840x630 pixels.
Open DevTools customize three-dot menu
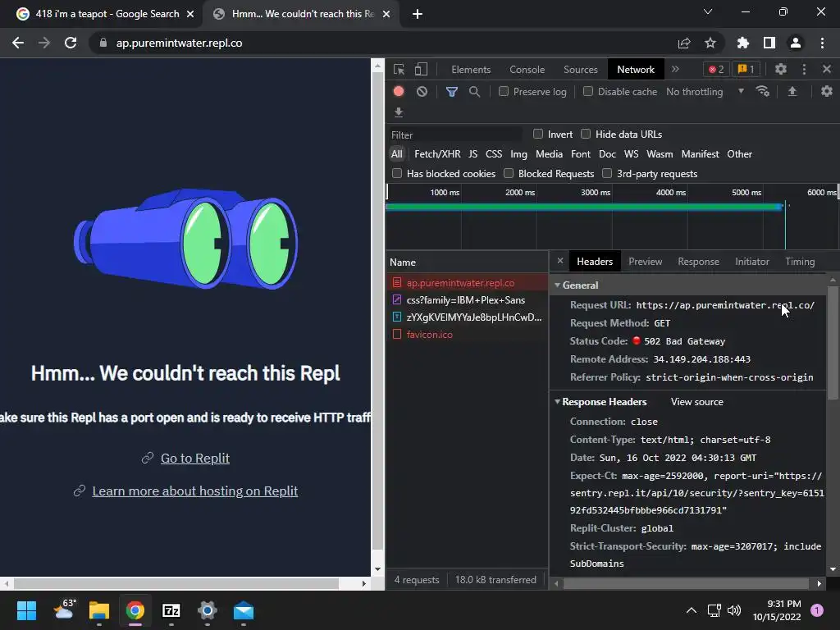click(x=804, y=69)
